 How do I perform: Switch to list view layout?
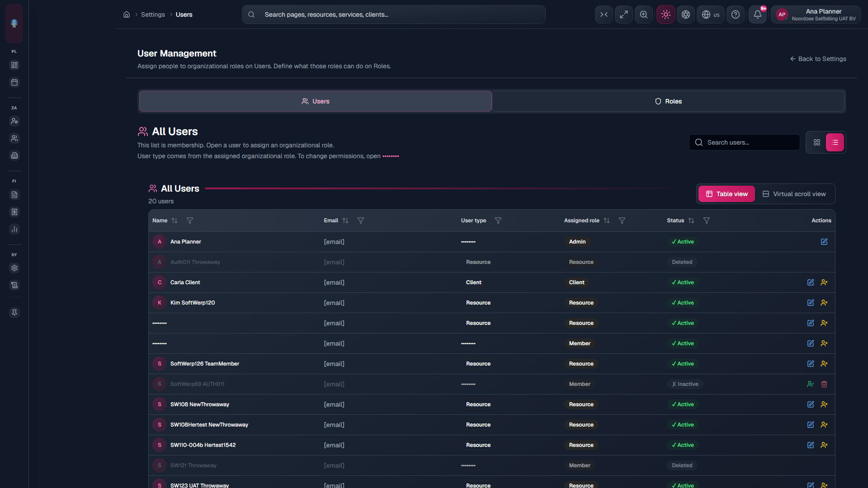835,142
